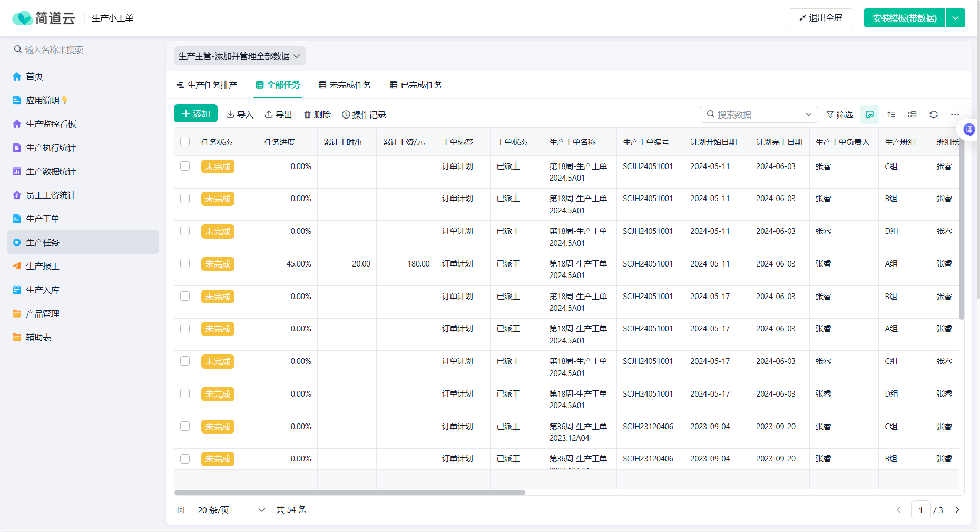This screenshot has width=980, height=532.
Task: Check the row with A组 dated 2024-05-17
Action: 185,329
